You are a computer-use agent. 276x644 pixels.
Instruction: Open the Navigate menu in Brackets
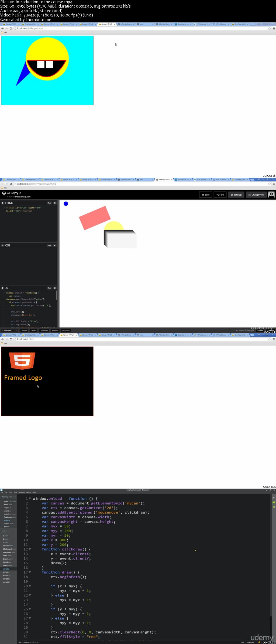(x=22, y=492)
